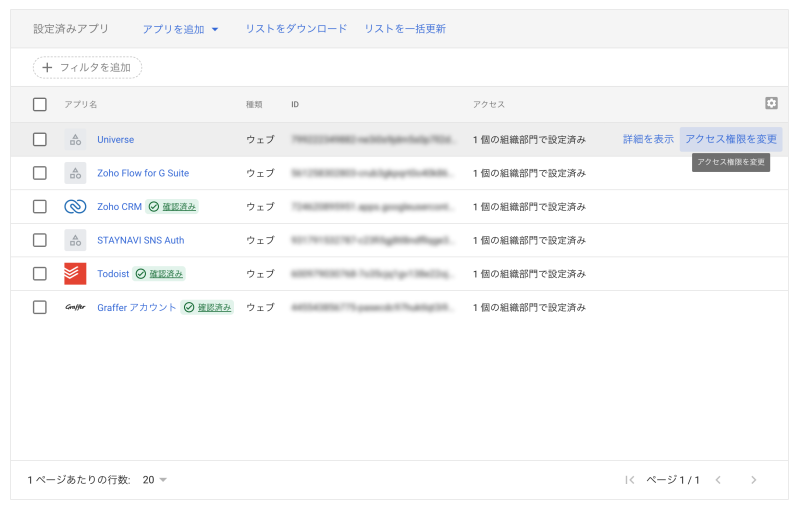Screen dimensions: 800x509
Task: Open the Zoho CRM app link
Action: click(119, 207)
